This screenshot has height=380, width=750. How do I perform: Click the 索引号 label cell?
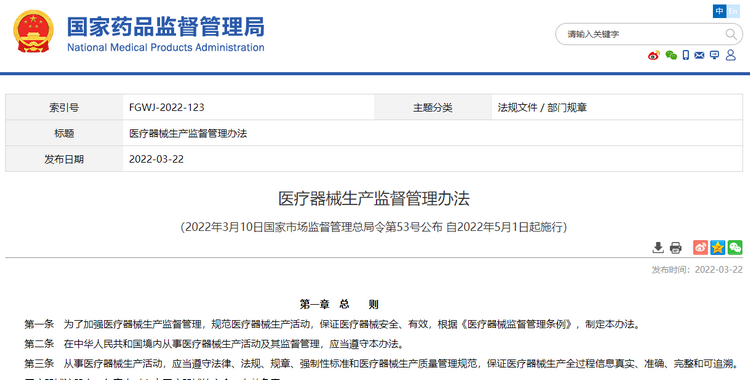(64, 107)
